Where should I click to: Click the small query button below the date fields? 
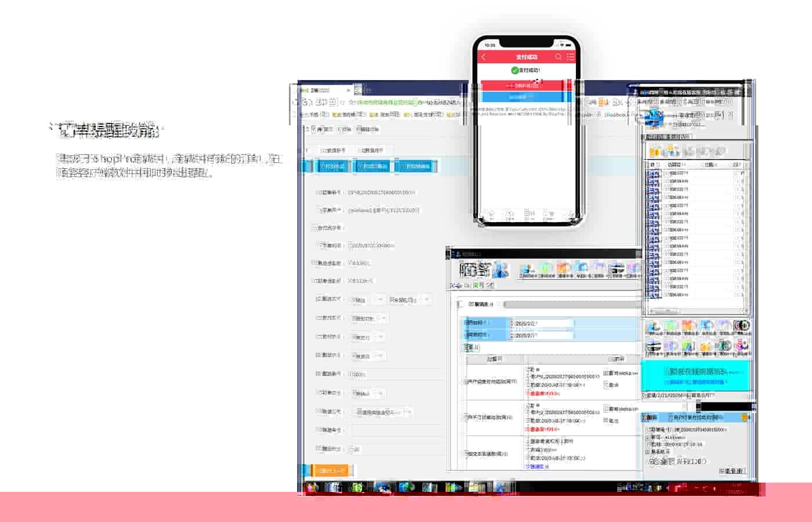pyautogui.click(x=470, y=347)
